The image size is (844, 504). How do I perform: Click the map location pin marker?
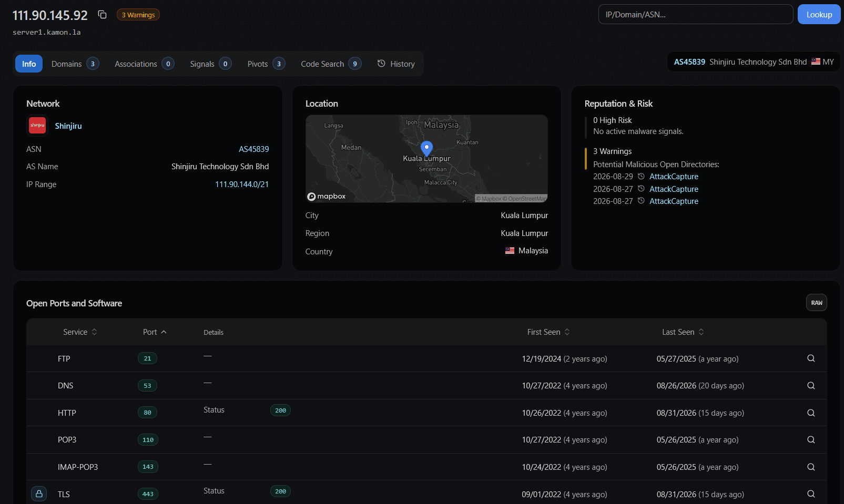click(x=426, y=149)
